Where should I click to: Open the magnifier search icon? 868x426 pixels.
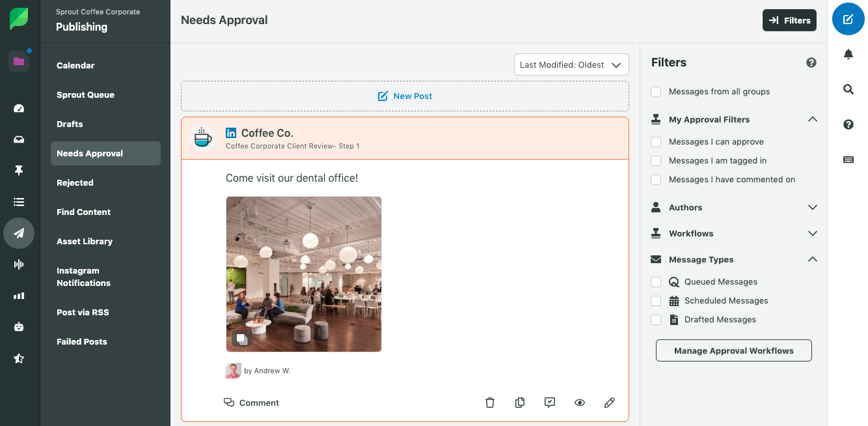pyautogui.click(x=848, y=89)
